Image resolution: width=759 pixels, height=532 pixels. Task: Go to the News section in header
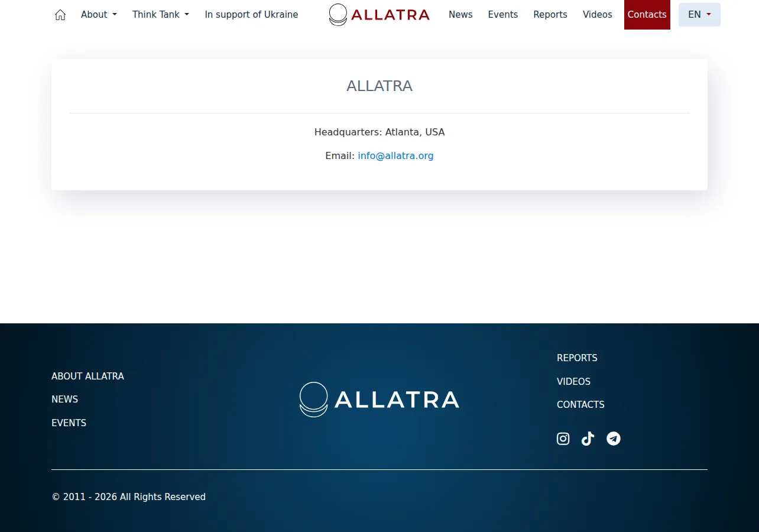tap(460, 15)
